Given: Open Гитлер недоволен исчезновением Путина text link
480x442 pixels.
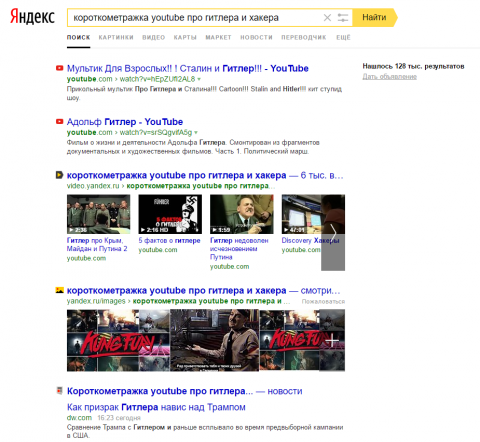Looking at the screenshot, I should click(239, 249).
